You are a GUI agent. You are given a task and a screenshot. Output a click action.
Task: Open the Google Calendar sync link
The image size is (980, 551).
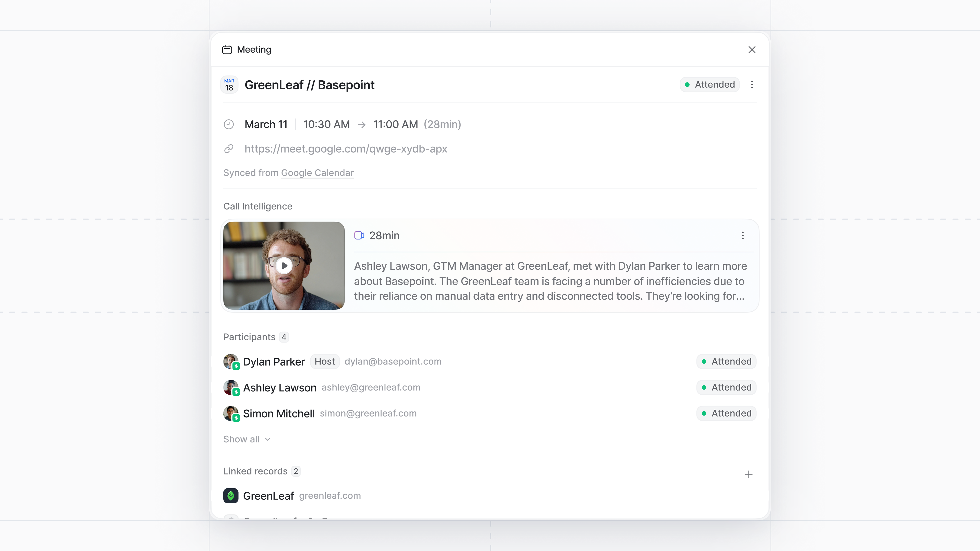(317, 173)
